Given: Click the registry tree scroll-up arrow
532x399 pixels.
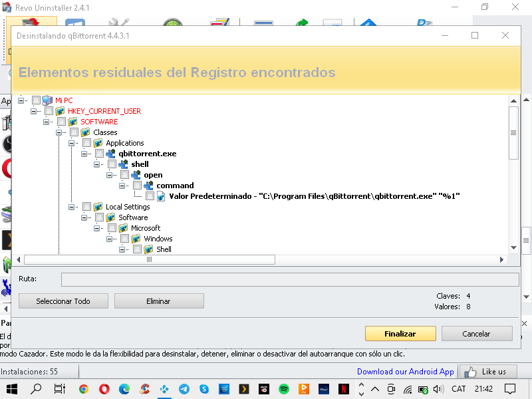Looking at the screenshot, I should (x=513, y=101).
